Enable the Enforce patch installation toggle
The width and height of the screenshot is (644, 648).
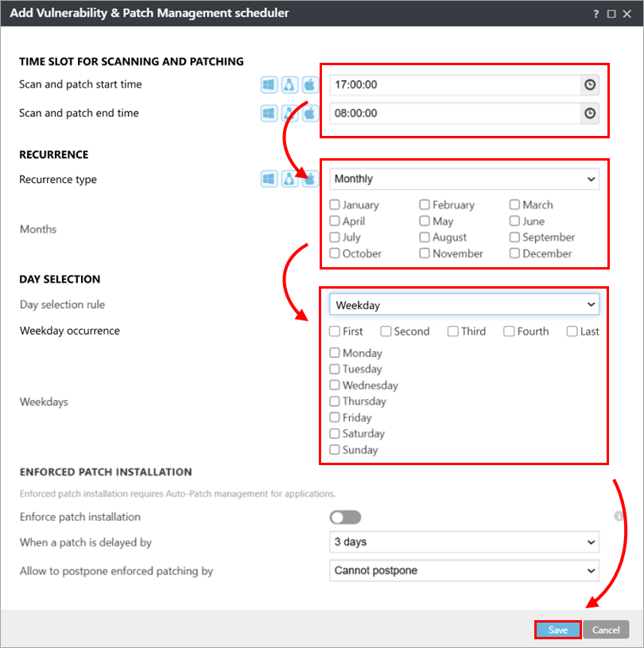pyautogui.click(x=345, y=518)
